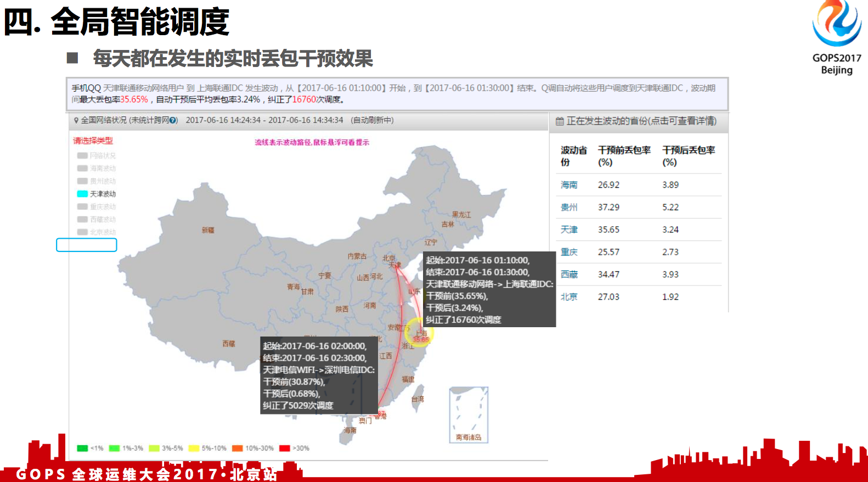Toggle the 海南波动 legend entry
This screenshot has height=482, width=868.
pyautogui.click(x=97, y=169)
